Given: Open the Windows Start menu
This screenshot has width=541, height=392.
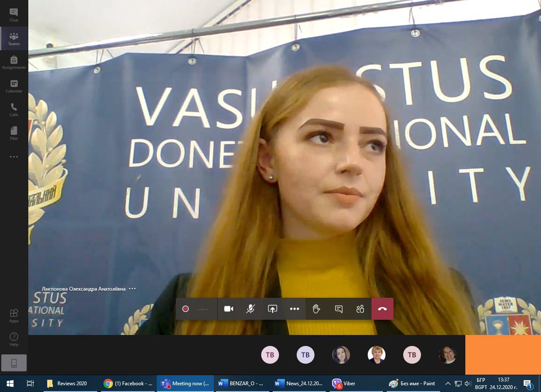Looking at the screenshot, I should (x=10, y=384).
